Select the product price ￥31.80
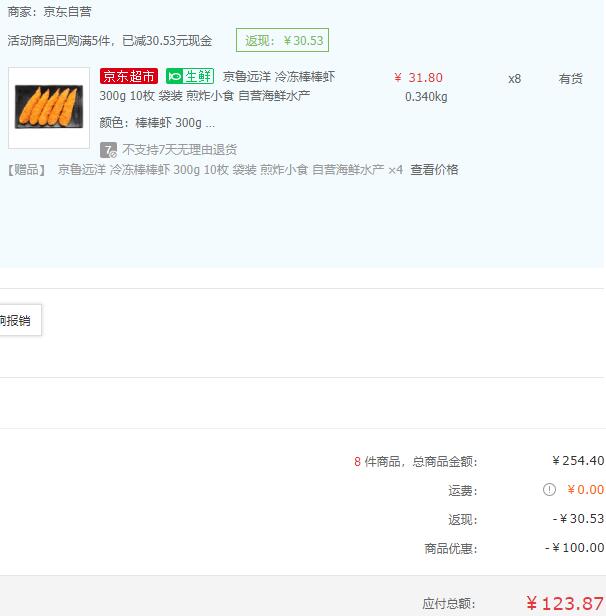The width and height of the screenshot is (606, 616). coord(419,78)
